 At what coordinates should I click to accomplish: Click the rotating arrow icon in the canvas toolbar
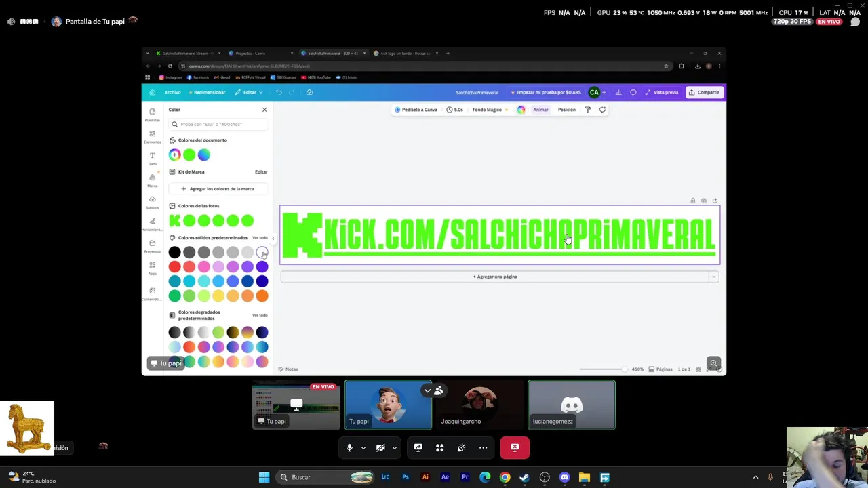click(602, 110)
